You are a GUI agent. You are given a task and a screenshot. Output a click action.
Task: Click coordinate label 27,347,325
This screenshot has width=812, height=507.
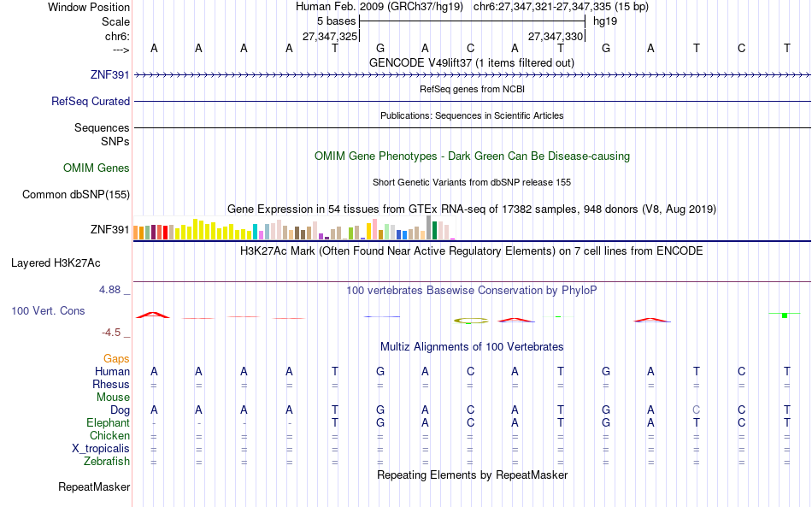330,36
